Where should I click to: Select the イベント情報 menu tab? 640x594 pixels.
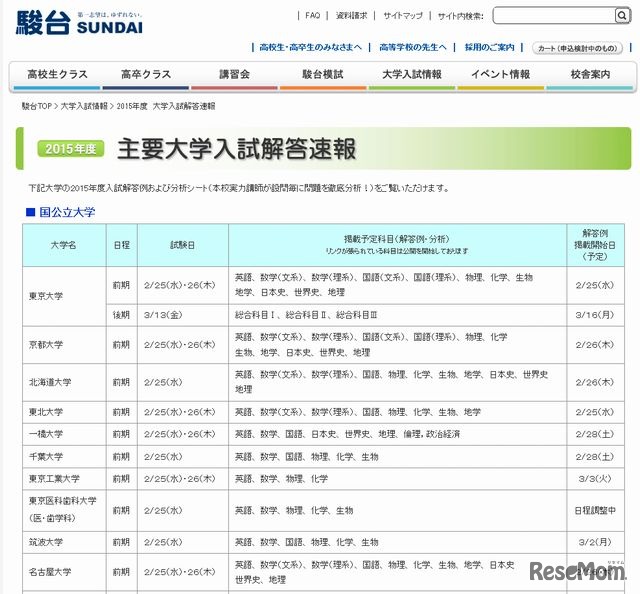click(501, 75)
